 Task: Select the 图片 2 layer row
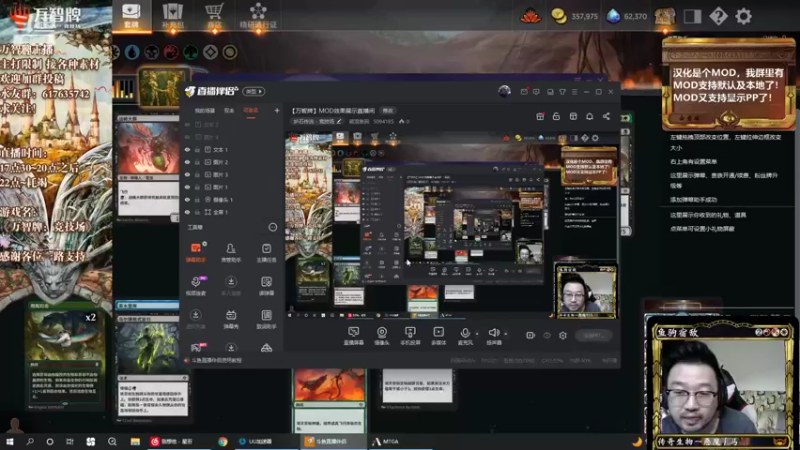coord(232,162)
